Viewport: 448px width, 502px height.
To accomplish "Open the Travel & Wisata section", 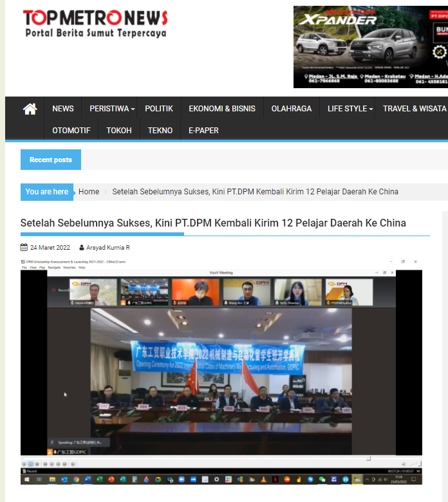I will point(414,109).
